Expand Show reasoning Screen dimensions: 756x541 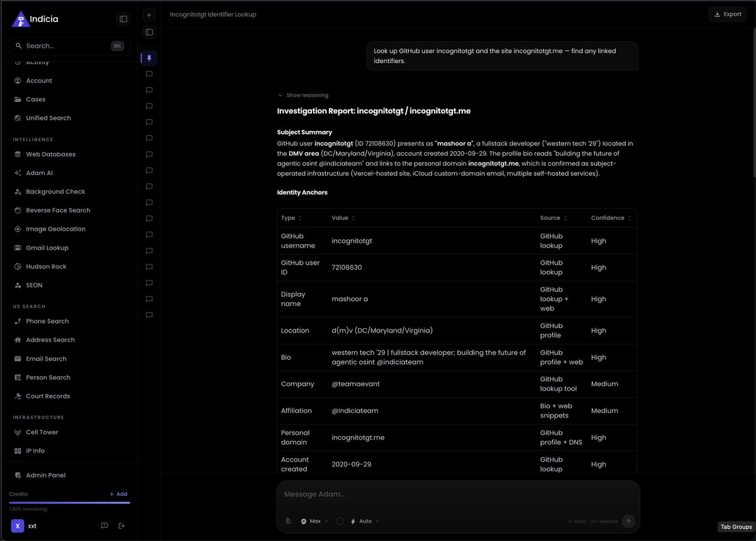(303, 95)
